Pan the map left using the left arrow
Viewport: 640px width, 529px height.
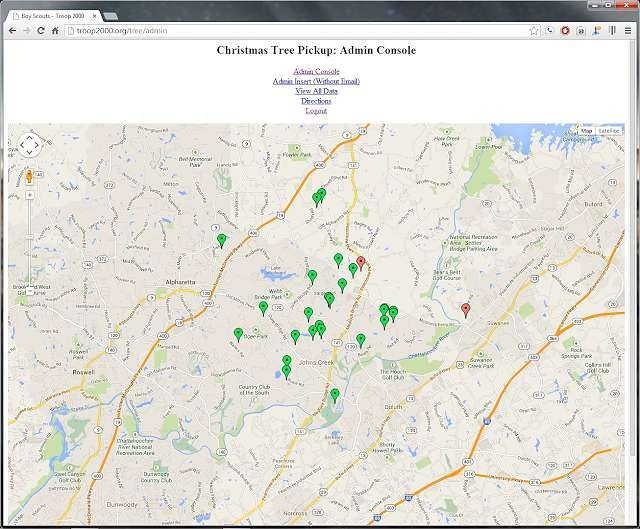point(22,144)
